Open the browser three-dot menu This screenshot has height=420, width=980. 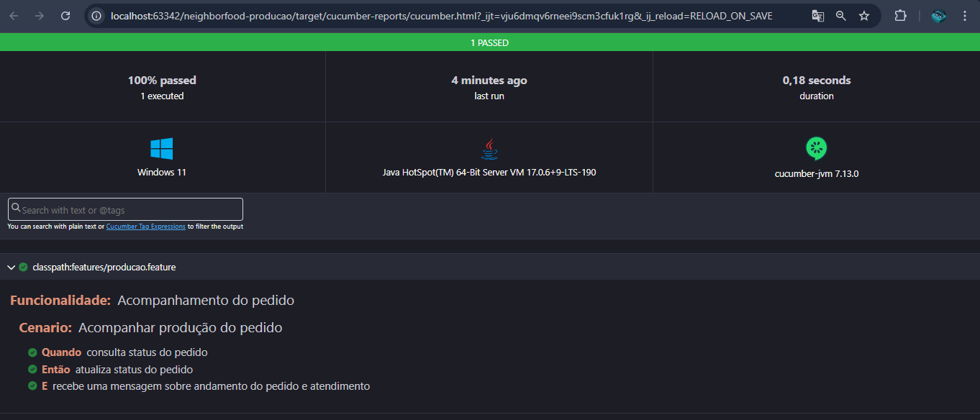pos(965,16)
